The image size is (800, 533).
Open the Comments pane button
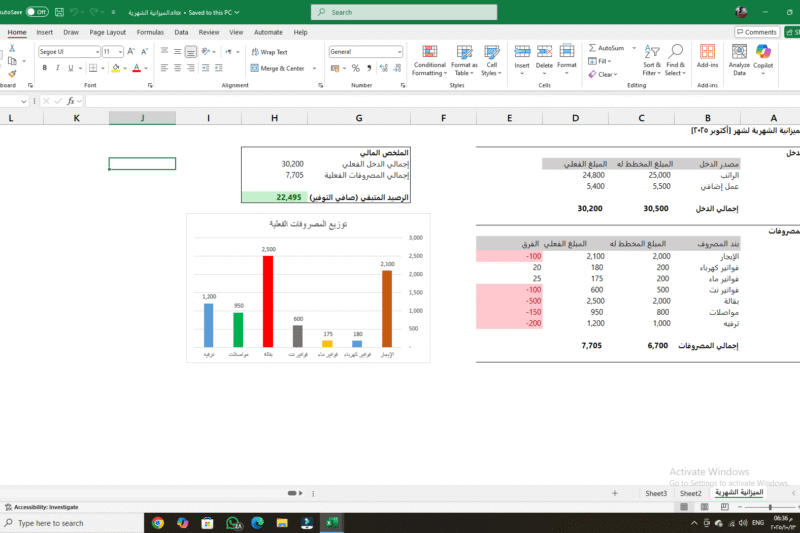pos(756,32)
